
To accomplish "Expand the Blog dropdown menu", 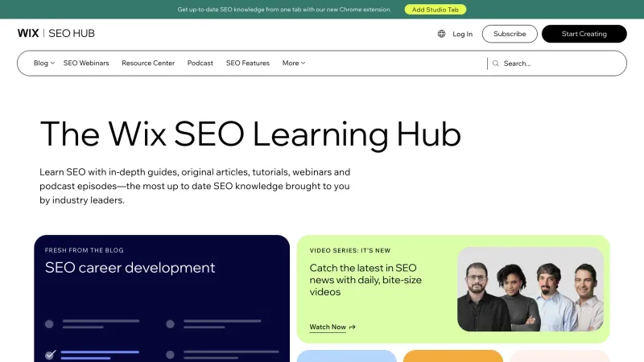I will (44, 64).
